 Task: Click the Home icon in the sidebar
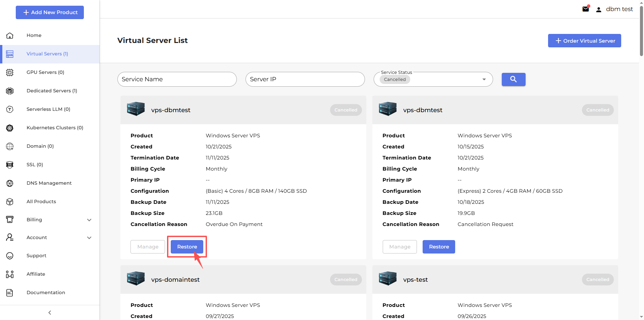[x=10, y=35]
